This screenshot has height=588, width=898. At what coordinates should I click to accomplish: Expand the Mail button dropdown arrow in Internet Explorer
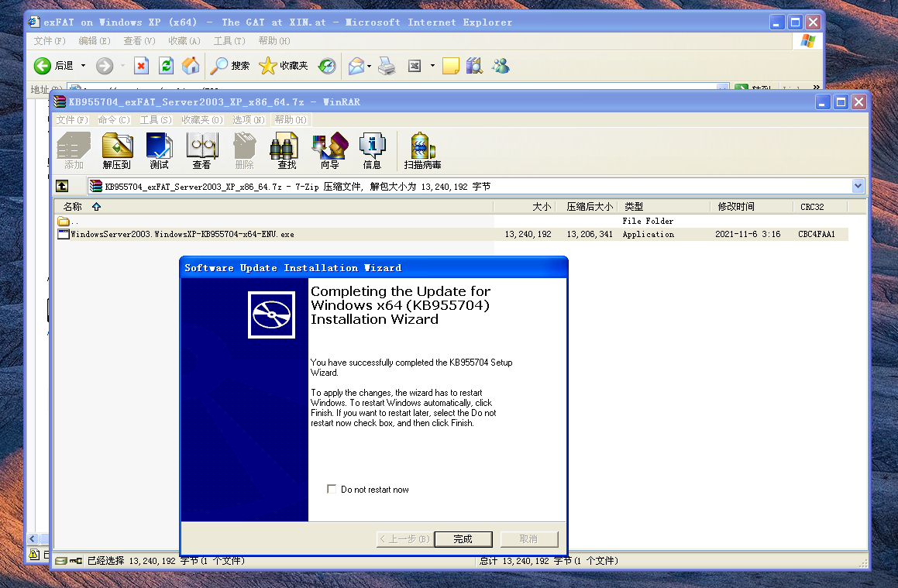point(369,66)
